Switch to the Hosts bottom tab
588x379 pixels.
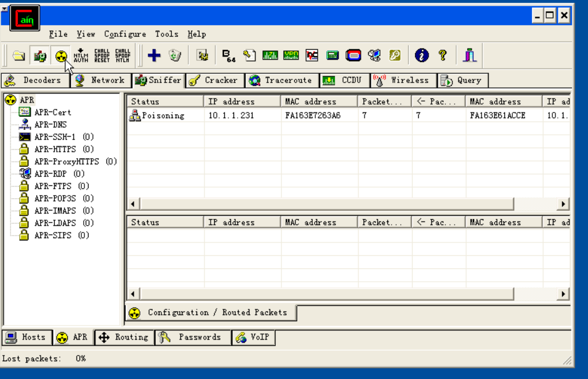[x=27, y=337]
